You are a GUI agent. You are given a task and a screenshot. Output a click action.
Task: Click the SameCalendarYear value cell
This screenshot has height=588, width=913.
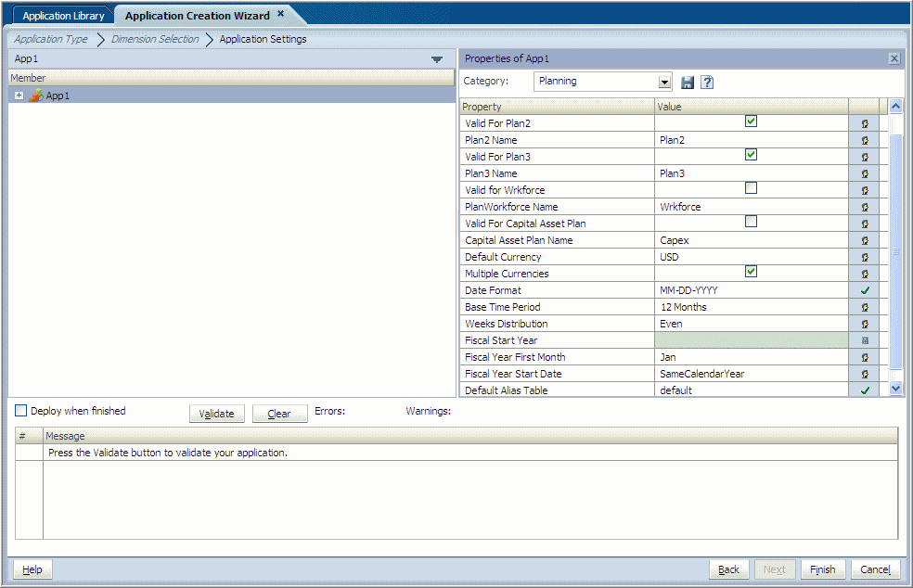pos(752,375)
